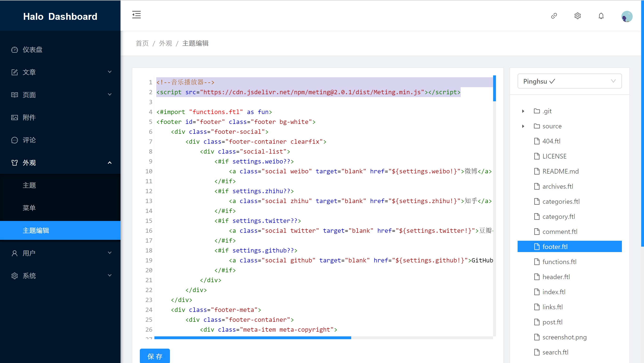Click the 系统 gear icon in sidebar

coord(15,276)
